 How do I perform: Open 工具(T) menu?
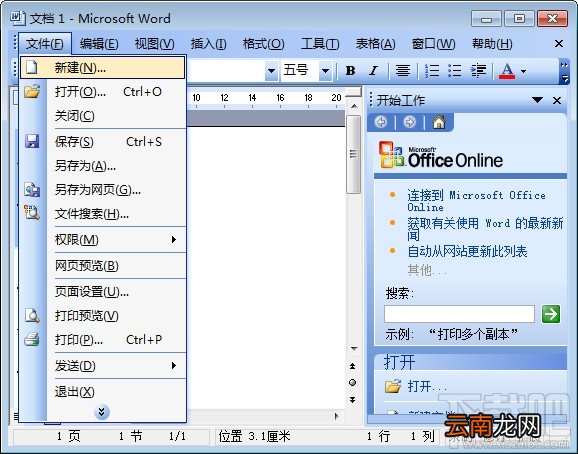320,44
